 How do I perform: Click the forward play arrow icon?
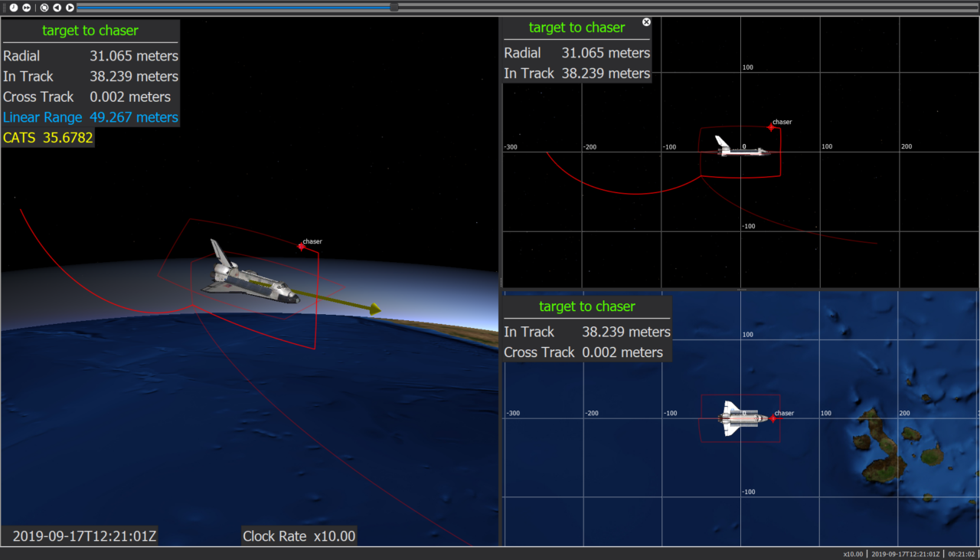tap(69, 8)
